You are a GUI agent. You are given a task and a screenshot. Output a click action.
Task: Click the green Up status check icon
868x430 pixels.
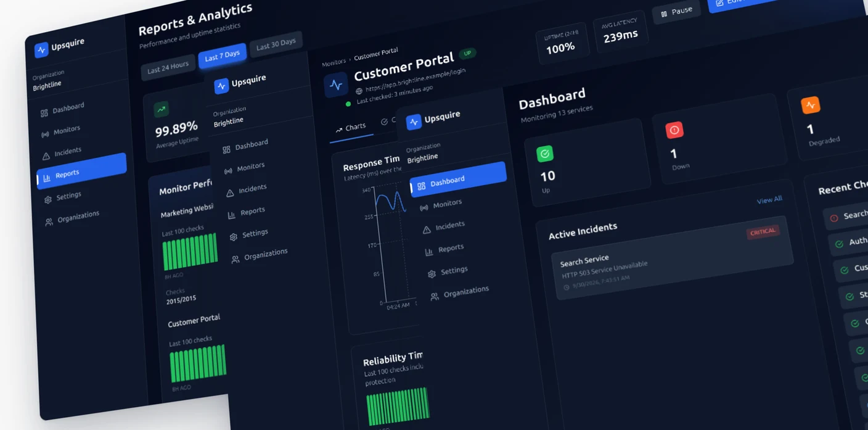click(x=545, y=154)
